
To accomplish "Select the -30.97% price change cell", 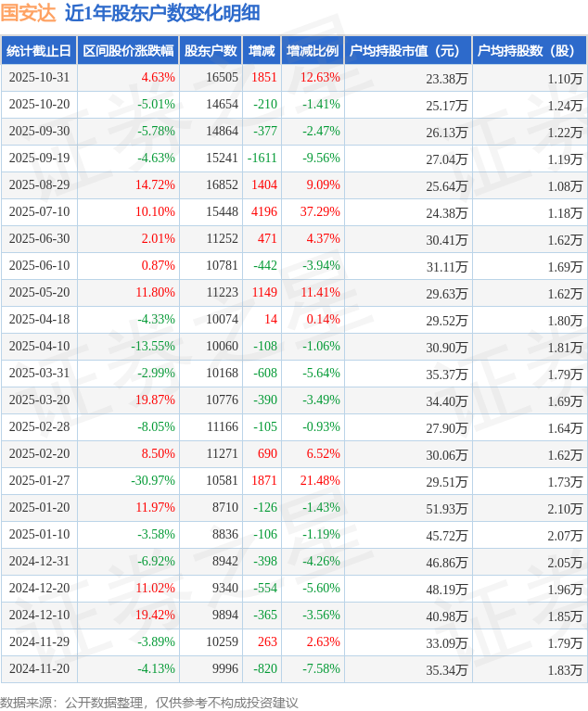I will click(153, 481).
